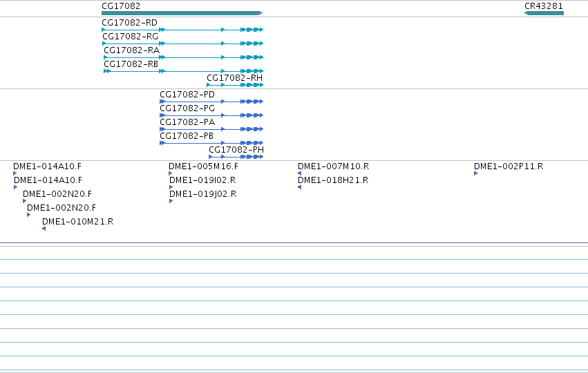Open transcript CG17082-RB label

(131, 64)
